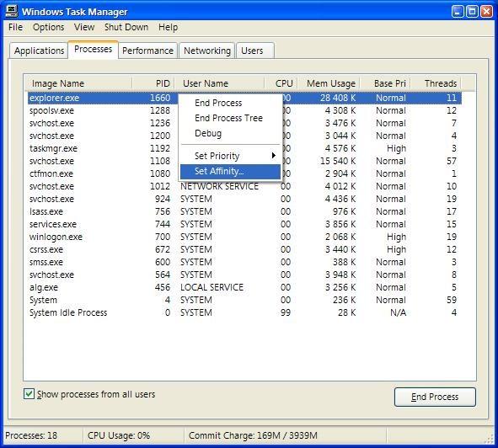Viewport: 498px width, 448px height.
Task: Maximize the Task Manager window
Action: coord(472,12)
